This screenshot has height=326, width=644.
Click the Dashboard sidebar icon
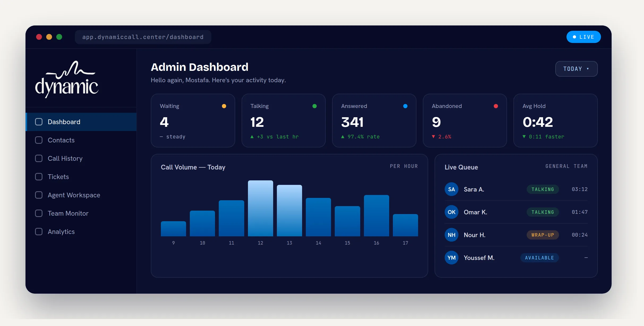tap(39, 122)
